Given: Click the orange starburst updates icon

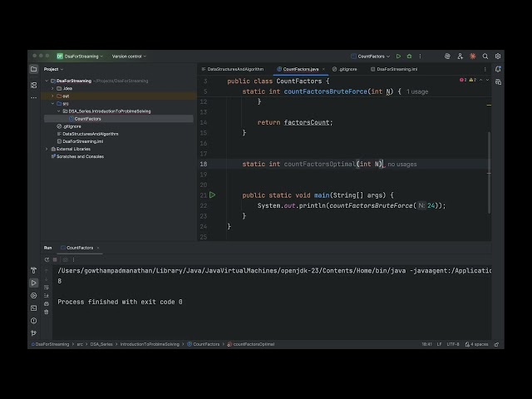Looking at the screenshot, I should (x=473, y=57).
